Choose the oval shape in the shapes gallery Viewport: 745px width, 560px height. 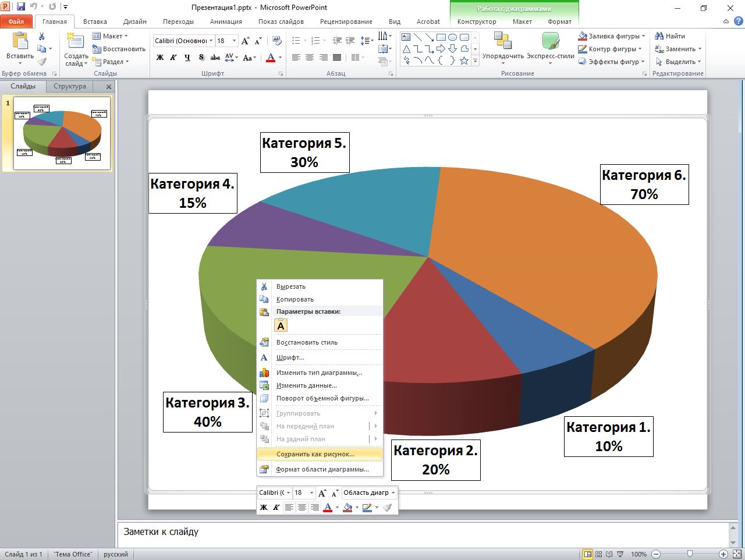[x=452, y=37]
